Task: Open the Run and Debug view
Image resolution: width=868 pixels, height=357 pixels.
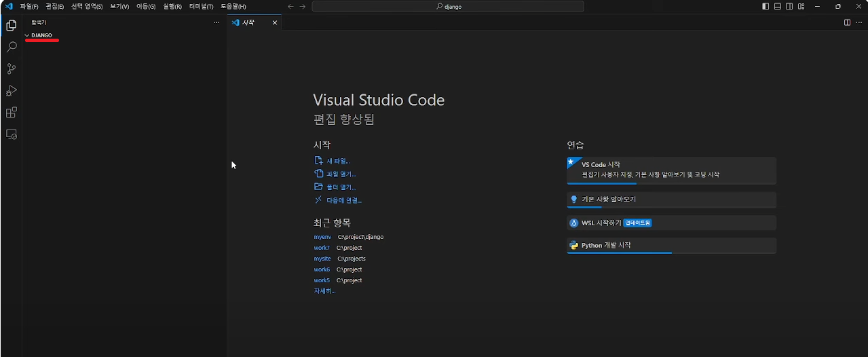Action: coord(11,90)
